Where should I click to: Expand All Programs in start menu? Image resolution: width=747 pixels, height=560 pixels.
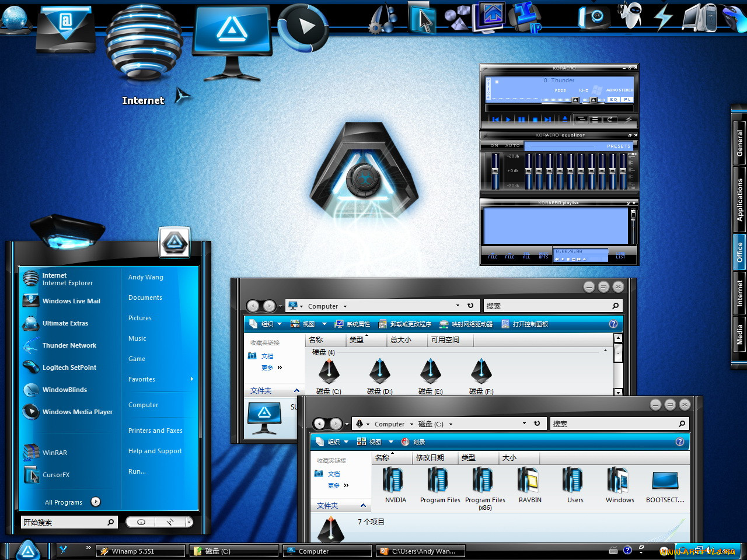[72, 502]
